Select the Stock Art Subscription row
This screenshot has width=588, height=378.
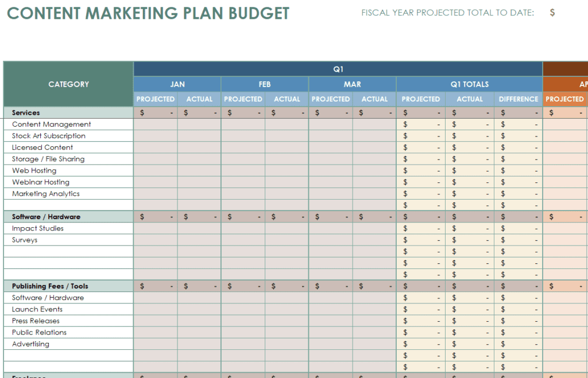tap(49, 136)
